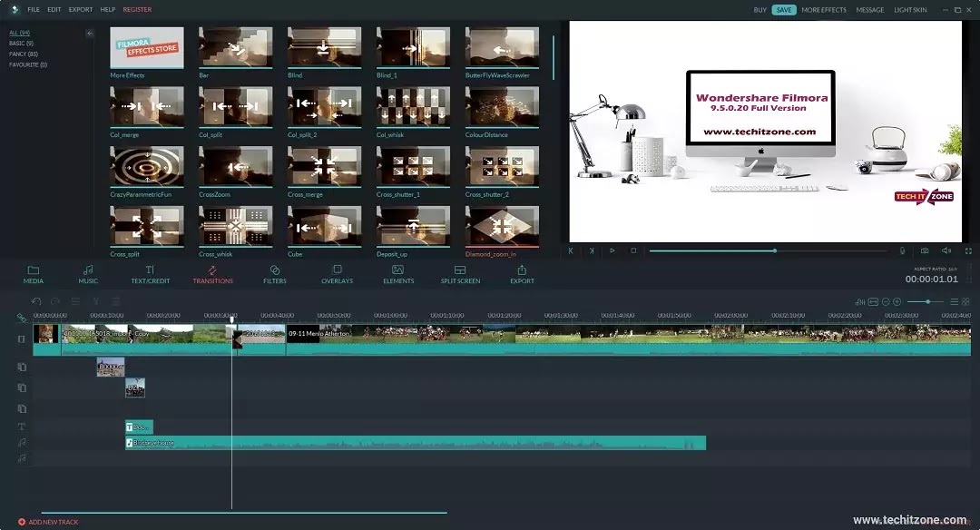Select the Col_merge transition
Image resolution: width=980 pixels, height=530 pixels.
pos(147,107)
